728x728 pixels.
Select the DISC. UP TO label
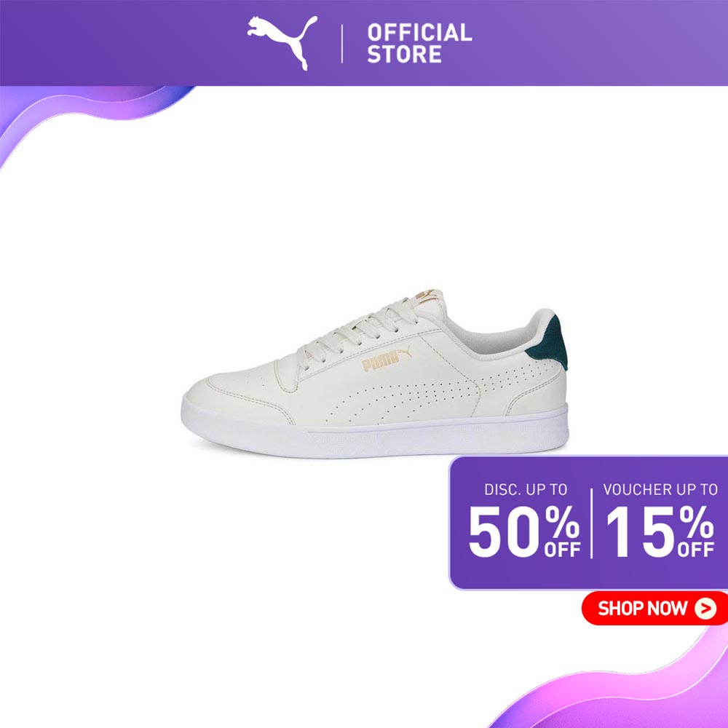pyautogui.click(x=526, y=489)
